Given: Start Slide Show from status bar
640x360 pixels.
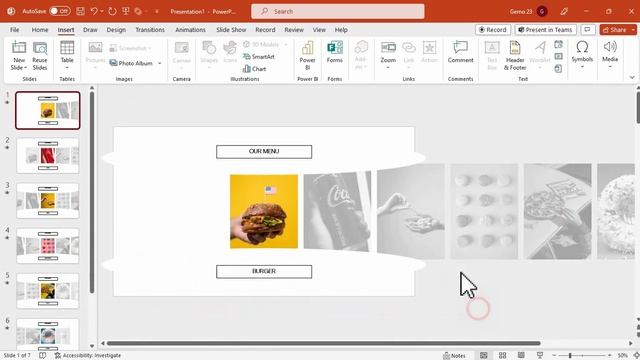Looking at the screenshot, I should (540, 356).
